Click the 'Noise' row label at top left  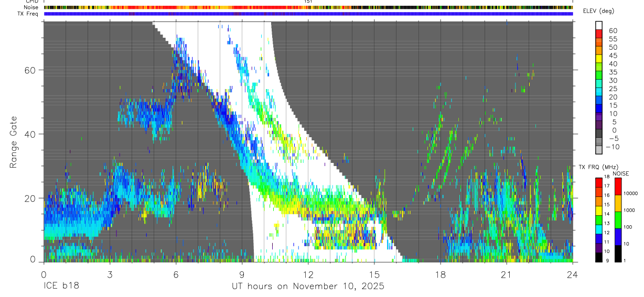[31, 7]
